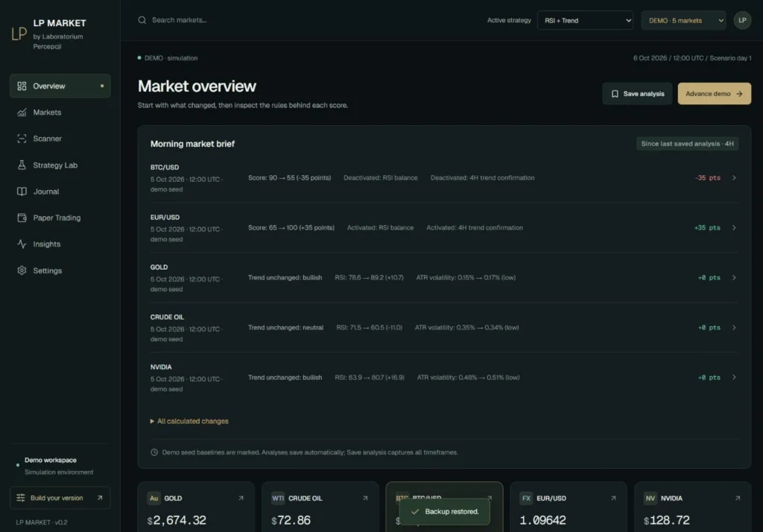Click Score: 90 → 55 (-35 points) text
The width and height of the screenshot is (763, 532).
pyautogui.click(x=289, y=177)
